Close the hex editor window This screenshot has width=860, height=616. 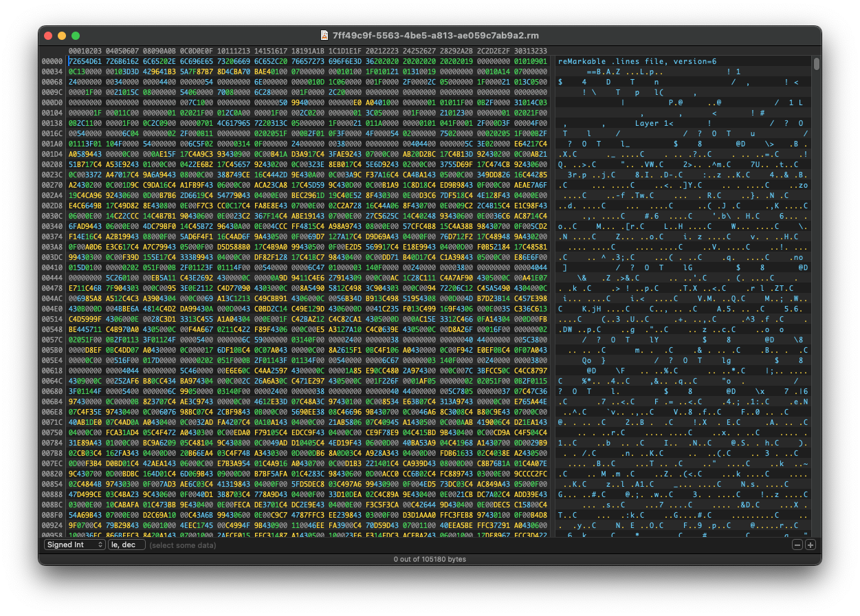[48, 36]
